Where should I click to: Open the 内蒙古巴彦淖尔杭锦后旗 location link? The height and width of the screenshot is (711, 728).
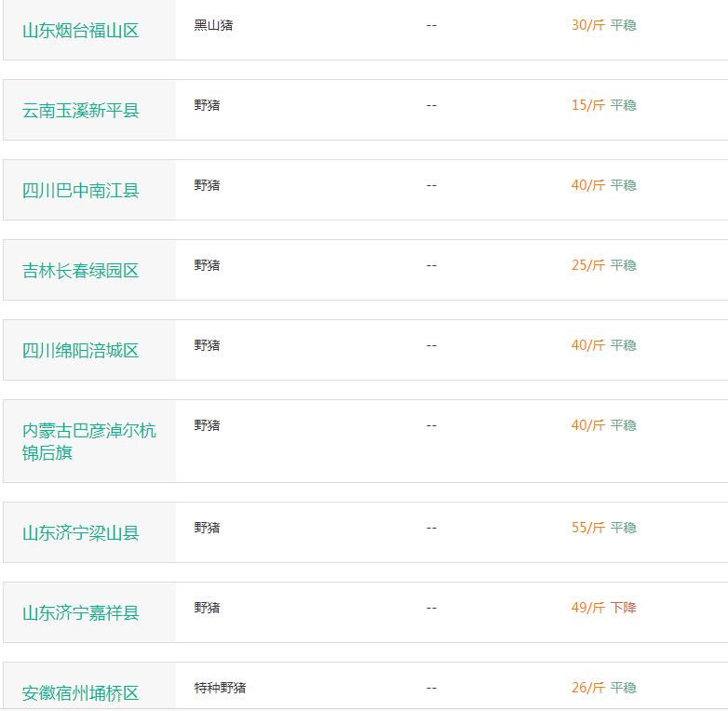89,442
